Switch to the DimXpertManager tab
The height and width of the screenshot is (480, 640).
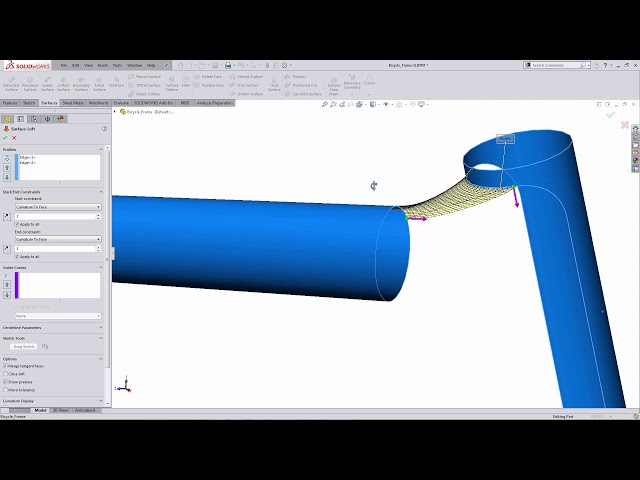(47, 119)
